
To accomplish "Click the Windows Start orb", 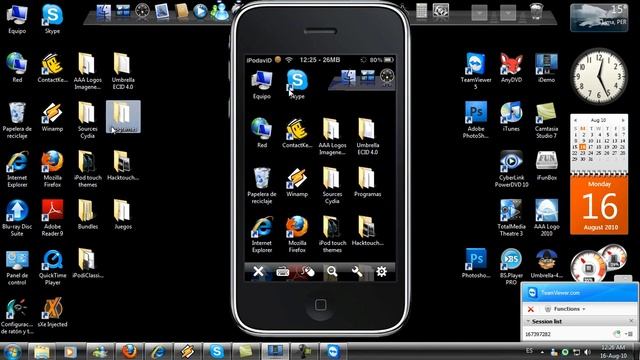I will 13,351.
